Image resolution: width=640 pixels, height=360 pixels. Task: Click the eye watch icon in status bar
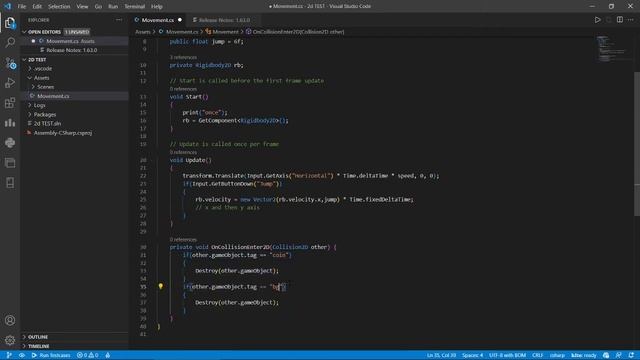point(22,355)
